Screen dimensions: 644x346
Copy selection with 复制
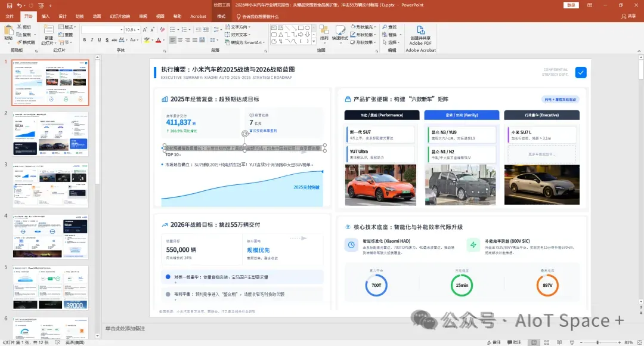click(24, 35)
